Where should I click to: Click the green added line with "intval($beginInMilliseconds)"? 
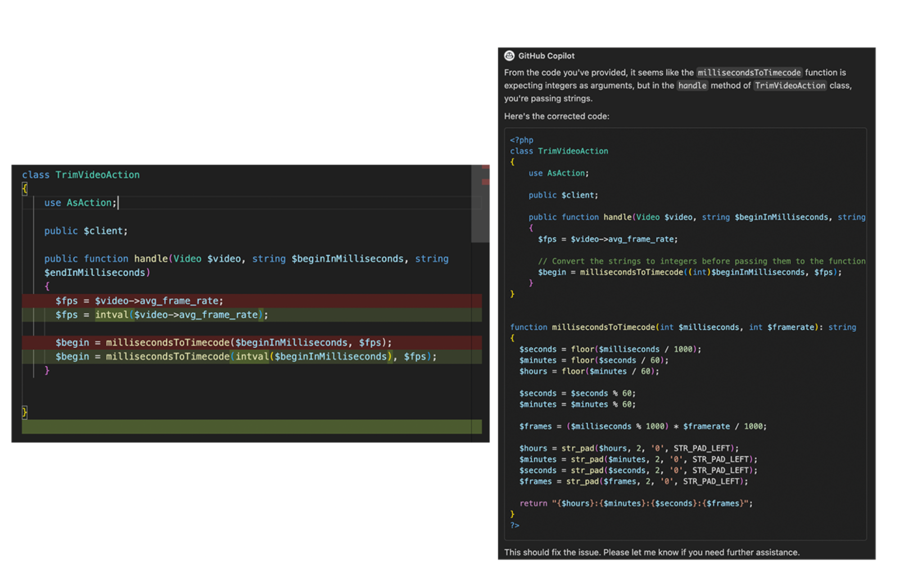[x=252, y=356]
